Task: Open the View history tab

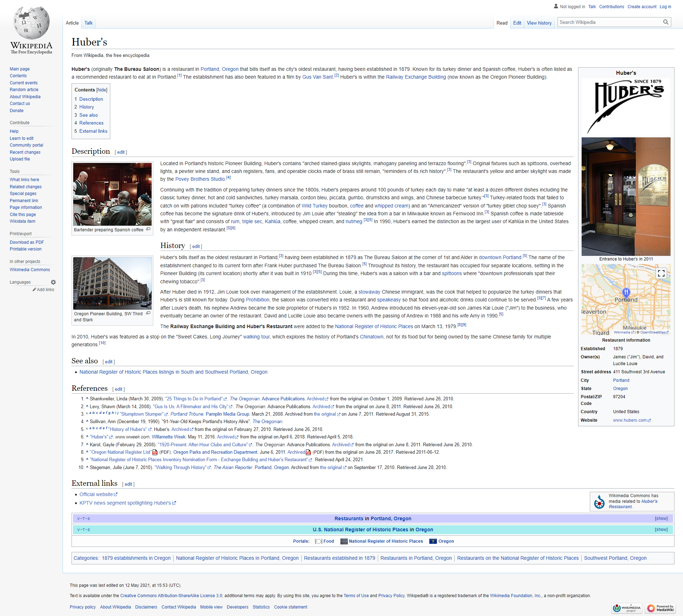Action: click(x=539, y=23)
